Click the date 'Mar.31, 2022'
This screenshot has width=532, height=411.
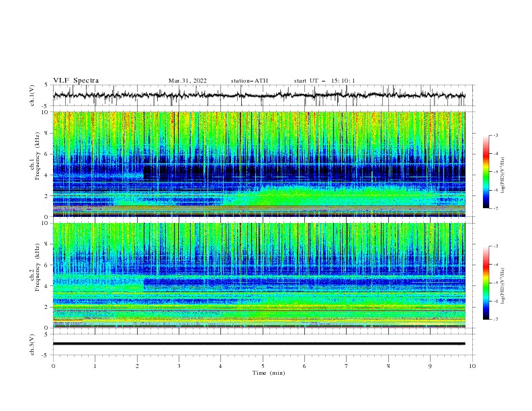tap(187, 81)
